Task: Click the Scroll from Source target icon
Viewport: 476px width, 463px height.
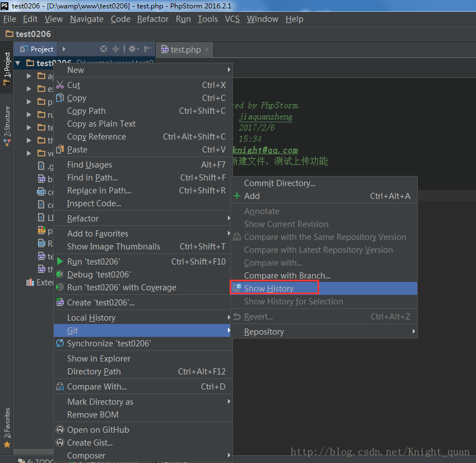Action: tap(104, 49)
